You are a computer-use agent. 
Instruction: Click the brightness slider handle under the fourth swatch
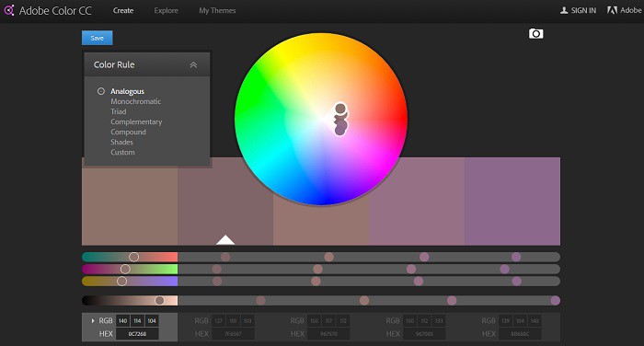452,300
